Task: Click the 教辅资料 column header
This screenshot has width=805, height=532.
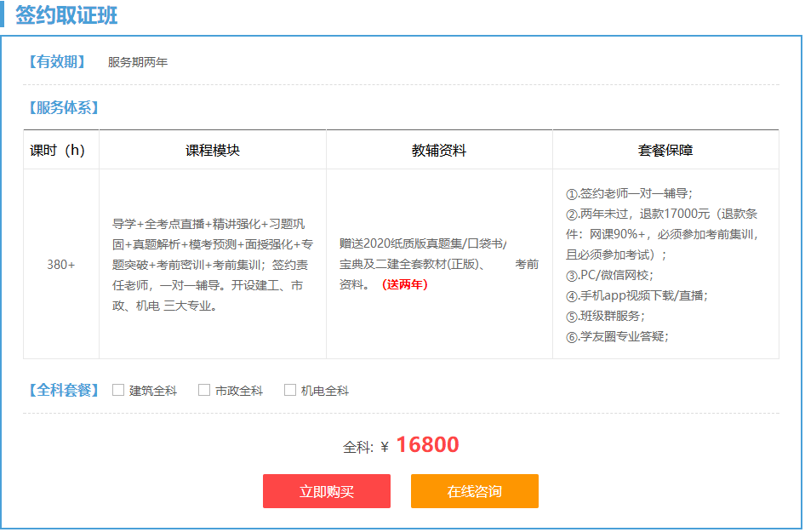Action: (x=439, y=151)
